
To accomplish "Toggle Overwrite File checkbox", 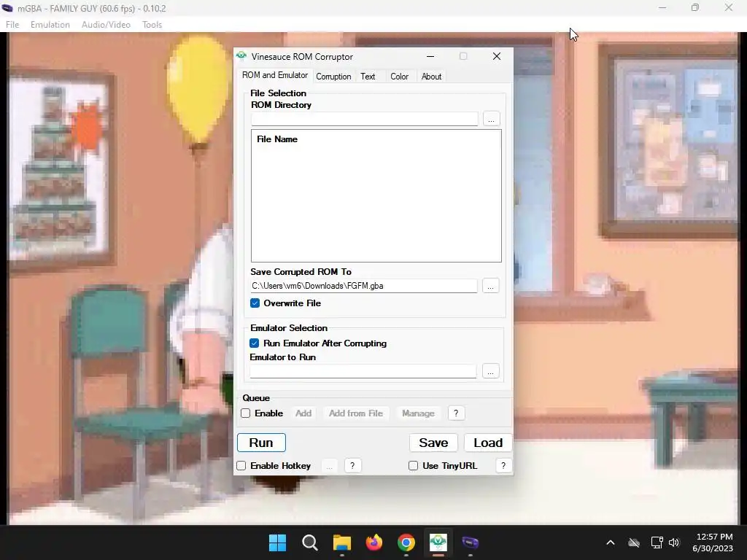I will 255,303.
